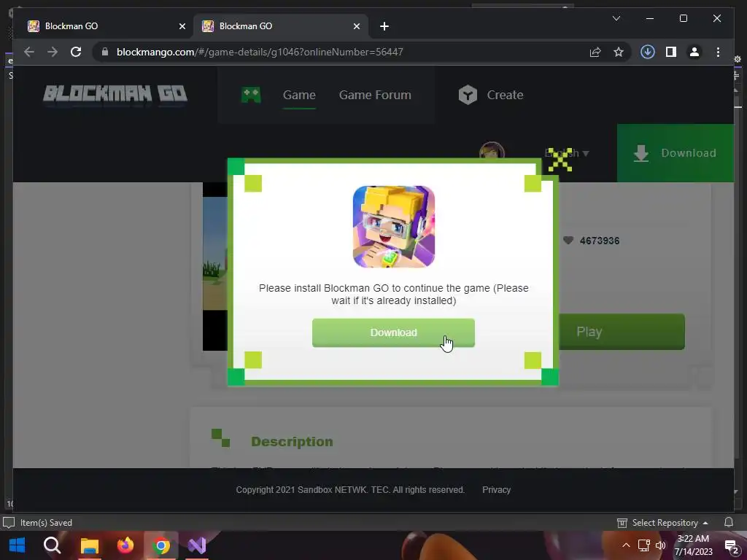This screenshot has width=747, height=560.
Task: Click the site lock icon in the address bar
Action: coord(105,52)
